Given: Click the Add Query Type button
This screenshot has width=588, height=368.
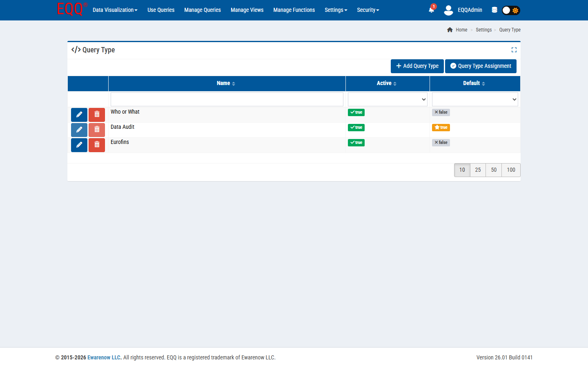Looking at the screenshot, I should click(417, 66).
